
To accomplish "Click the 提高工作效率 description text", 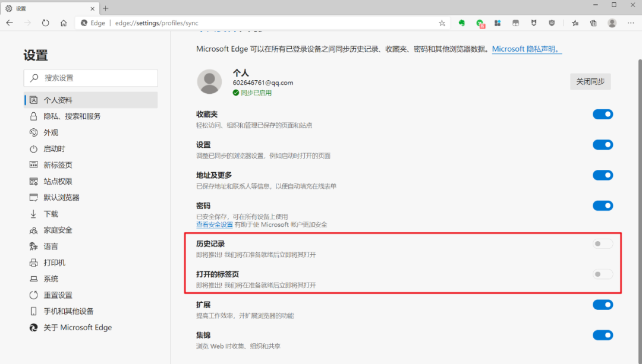I will [x=245, y=316].
